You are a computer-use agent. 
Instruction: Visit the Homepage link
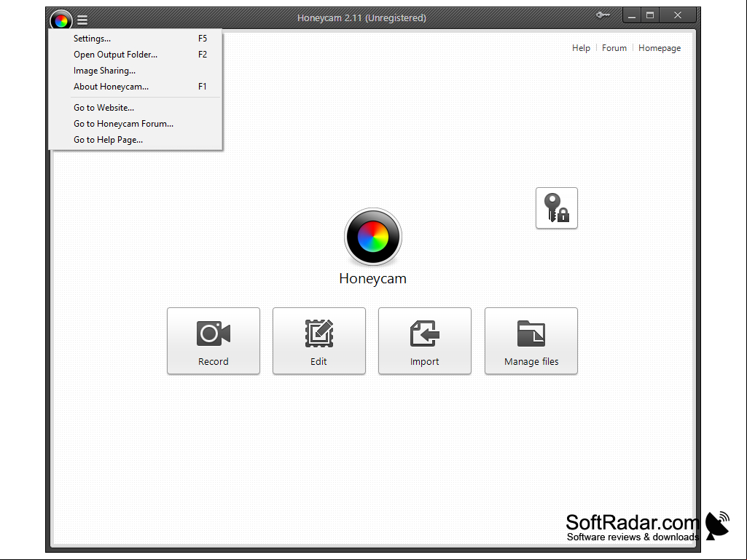[660, 48]
